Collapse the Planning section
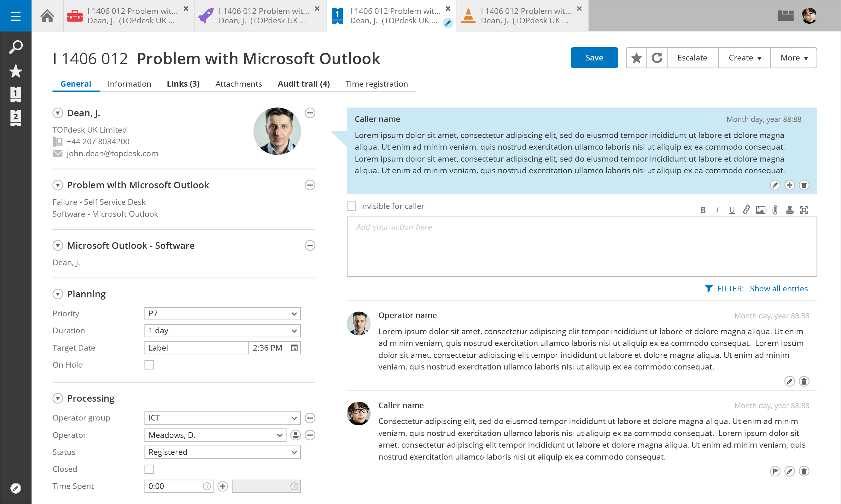 (x=58, y=294)
